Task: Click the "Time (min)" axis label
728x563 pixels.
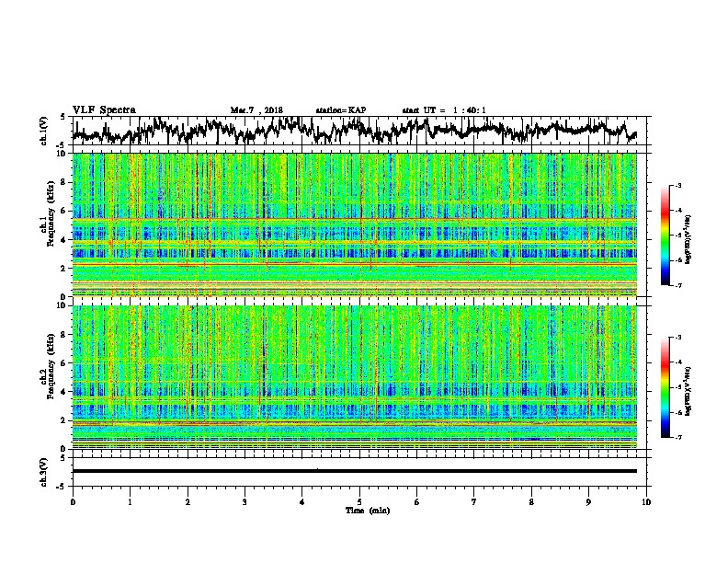Action: 368,511
